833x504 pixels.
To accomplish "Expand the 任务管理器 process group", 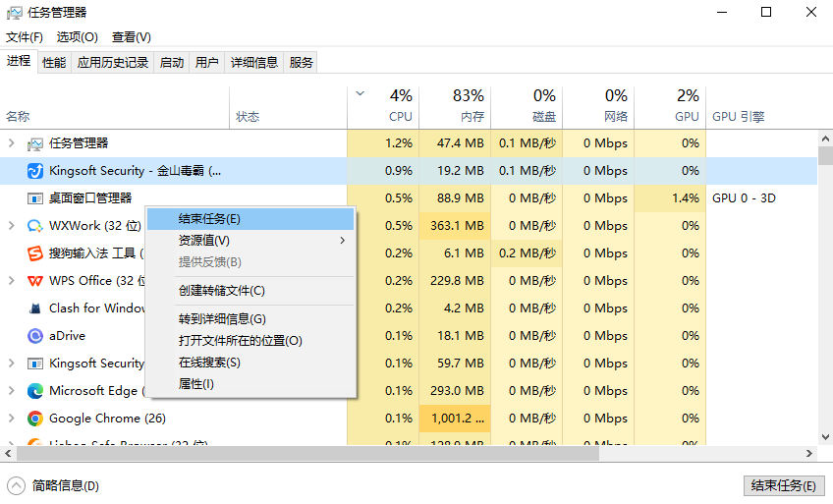I will tap(11, 142).
